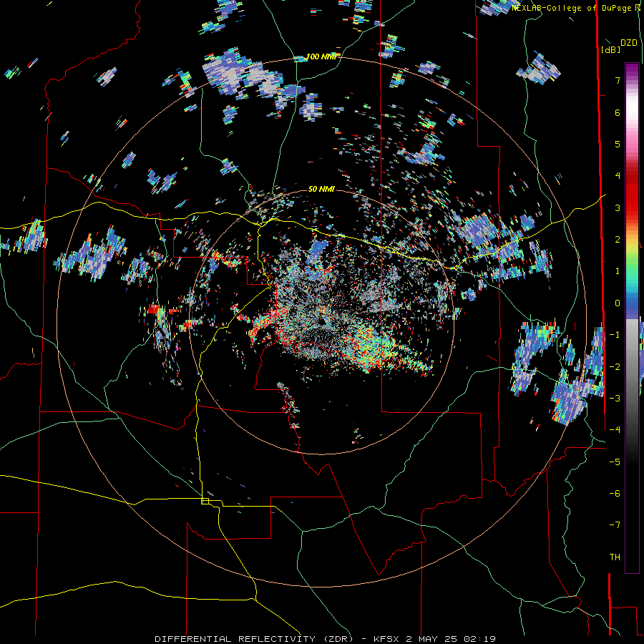The image size is (644, 644).
Task: Click the small yellow square marker on the highway
Action: pyautogui.click(x=205, y=501)
